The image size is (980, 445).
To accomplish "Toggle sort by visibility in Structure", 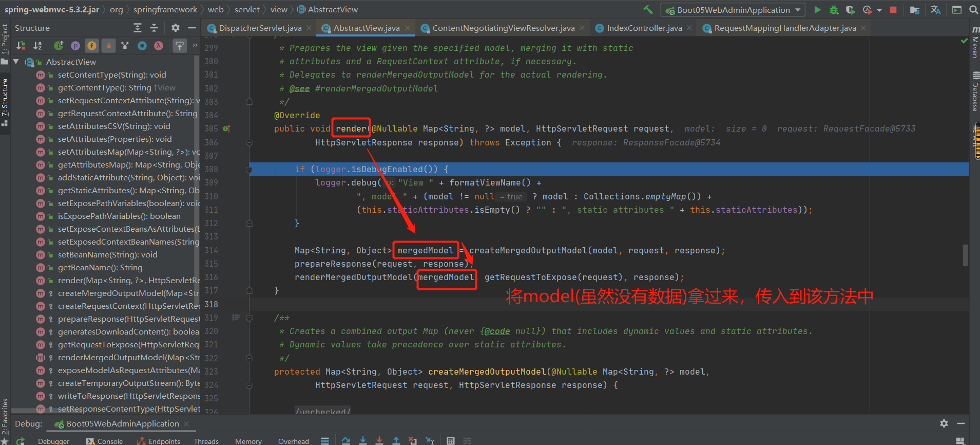I will (21, 46).
